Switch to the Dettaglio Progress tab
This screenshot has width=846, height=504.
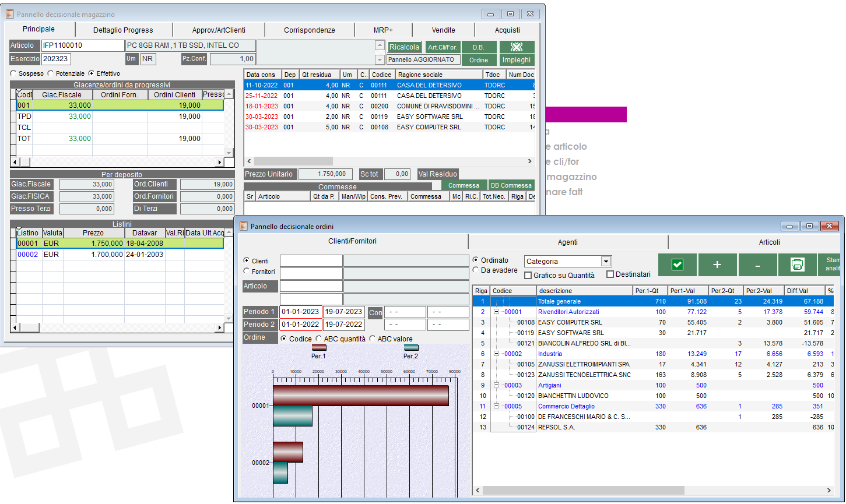coord(123,30)
